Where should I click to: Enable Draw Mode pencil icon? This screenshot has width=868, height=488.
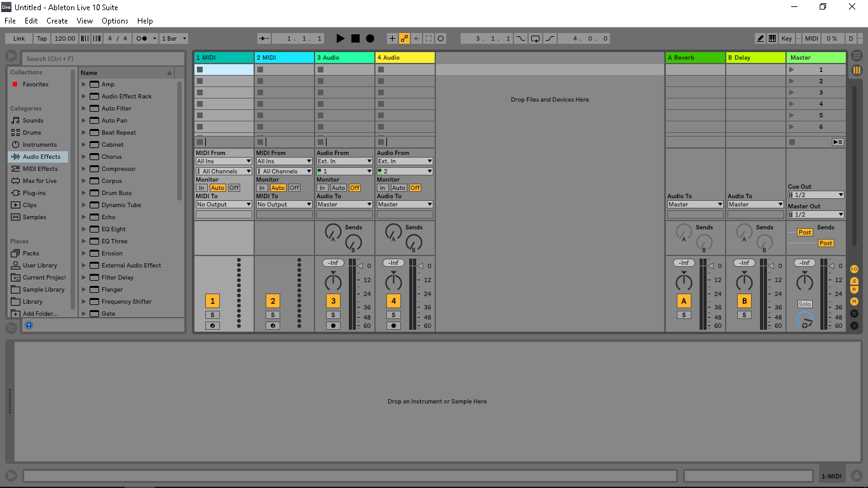(x=761, y=38)
